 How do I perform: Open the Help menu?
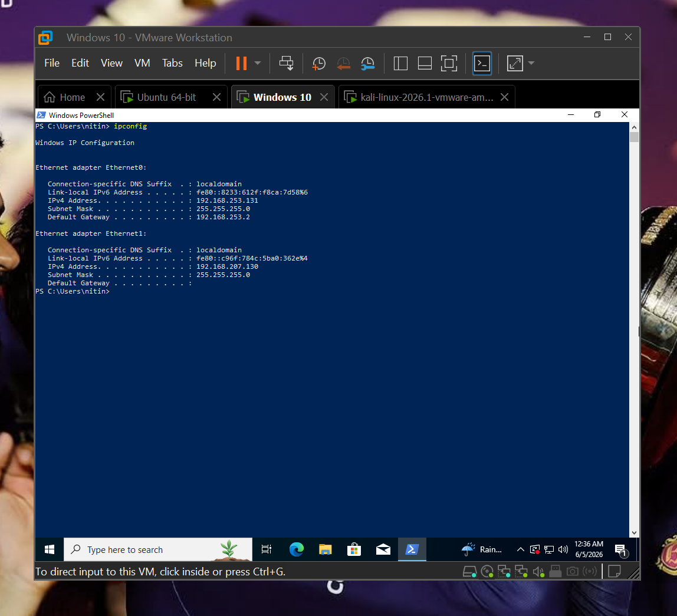(x=205, y=63)
